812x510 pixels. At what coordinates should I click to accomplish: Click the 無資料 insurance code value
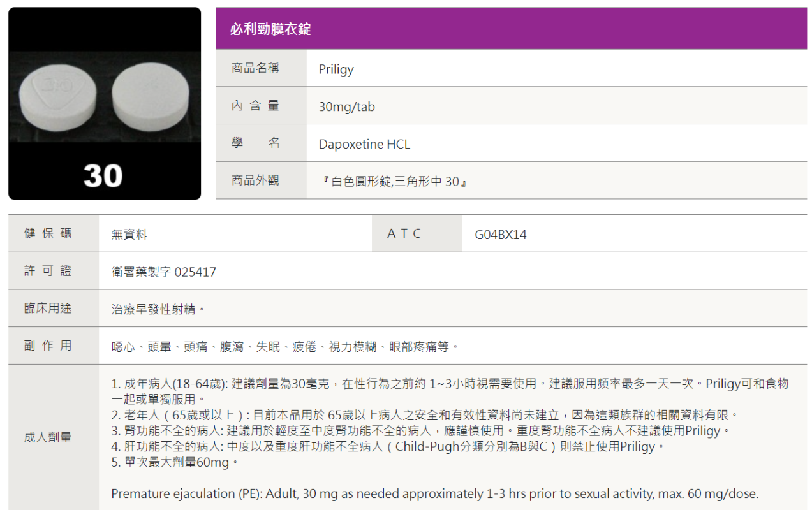(129, 235)
